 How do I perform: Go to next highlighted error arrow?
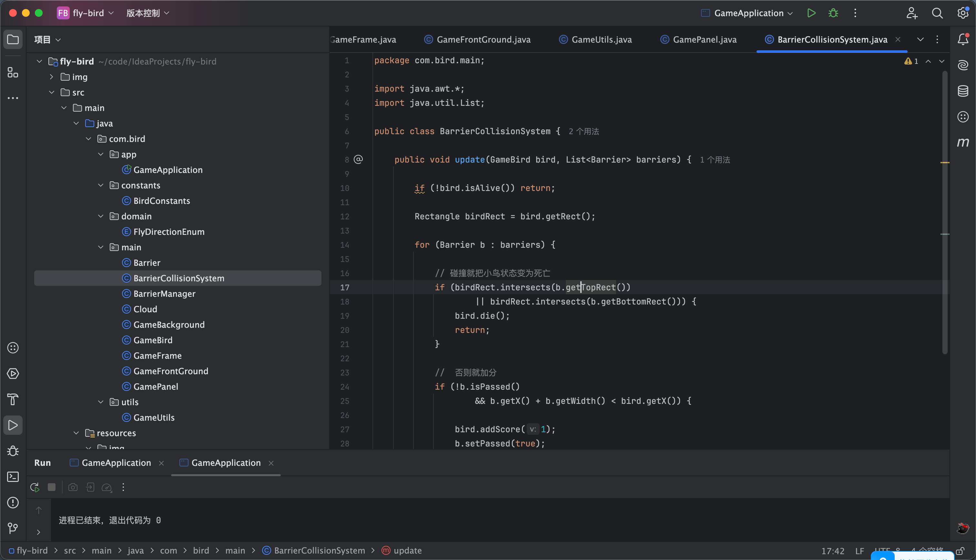(941, 61)
